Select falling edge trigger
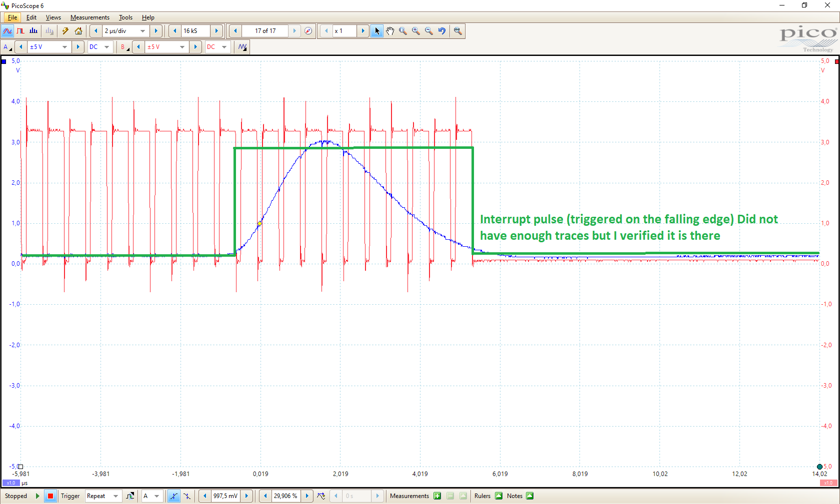Image resolution: width=840 pixels, height=504 pixels. (186, 496)
